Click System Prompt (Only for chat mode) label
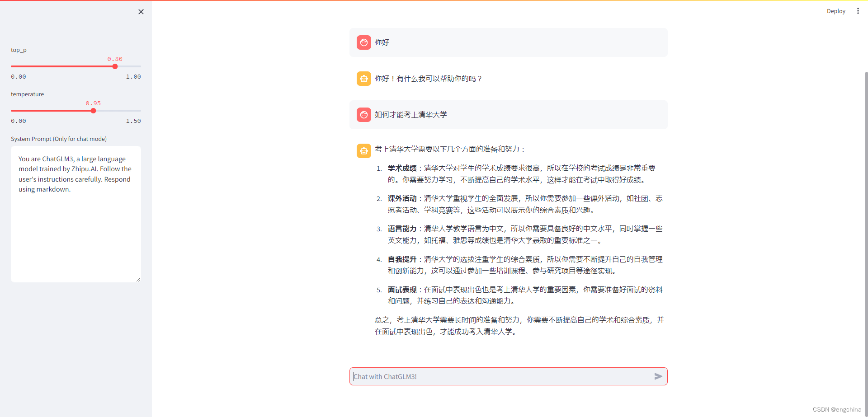This screenshot has height=417, width=868. pos(59,139)
